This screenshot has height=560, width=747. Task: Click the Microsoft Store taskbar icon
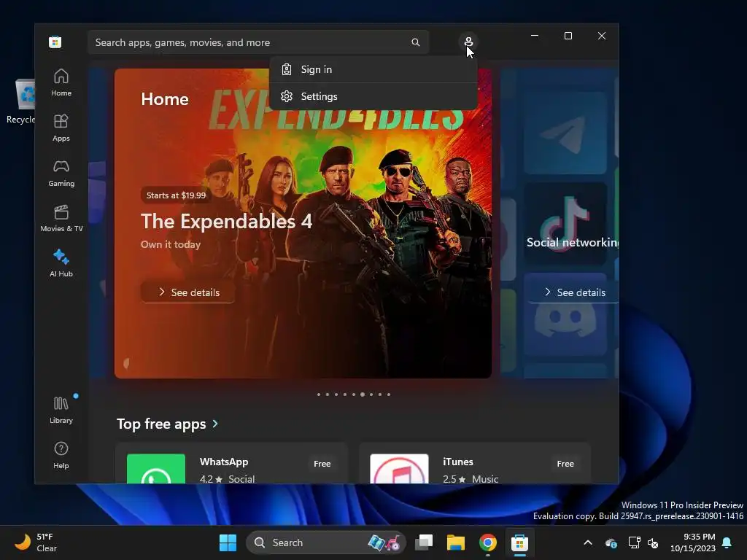(x=519, y=542)
